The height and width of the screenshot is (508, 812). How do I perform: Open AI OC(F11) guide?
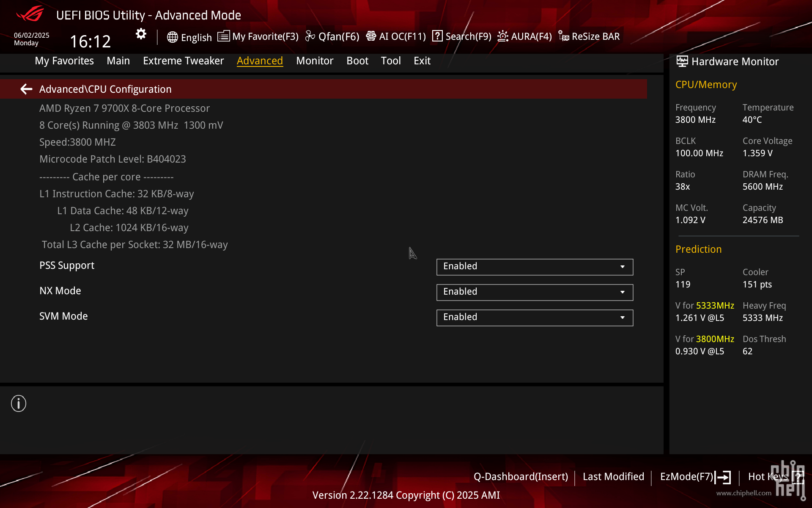(402, 36)
